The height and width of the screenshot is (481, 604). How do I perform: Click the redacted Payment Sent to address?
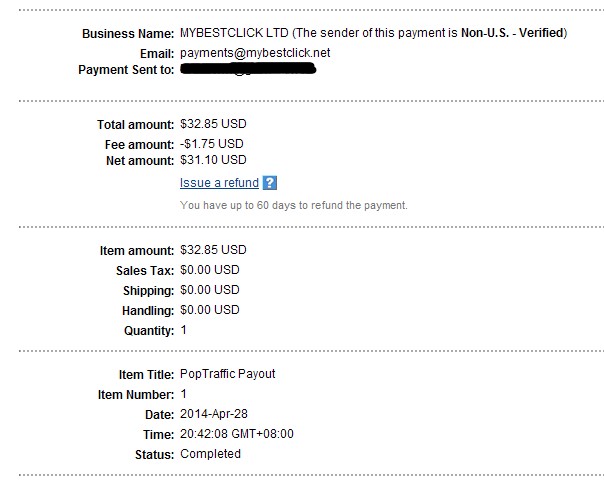click(248, 69)
